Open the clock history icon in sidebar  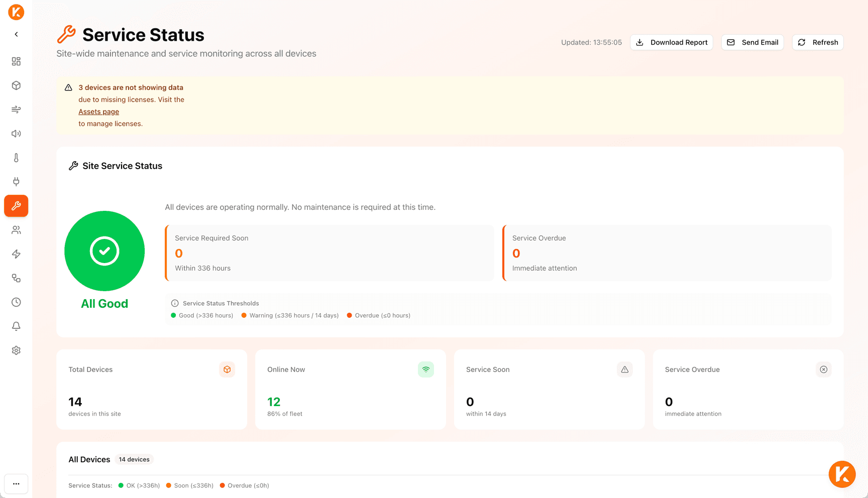click(16, 302)
